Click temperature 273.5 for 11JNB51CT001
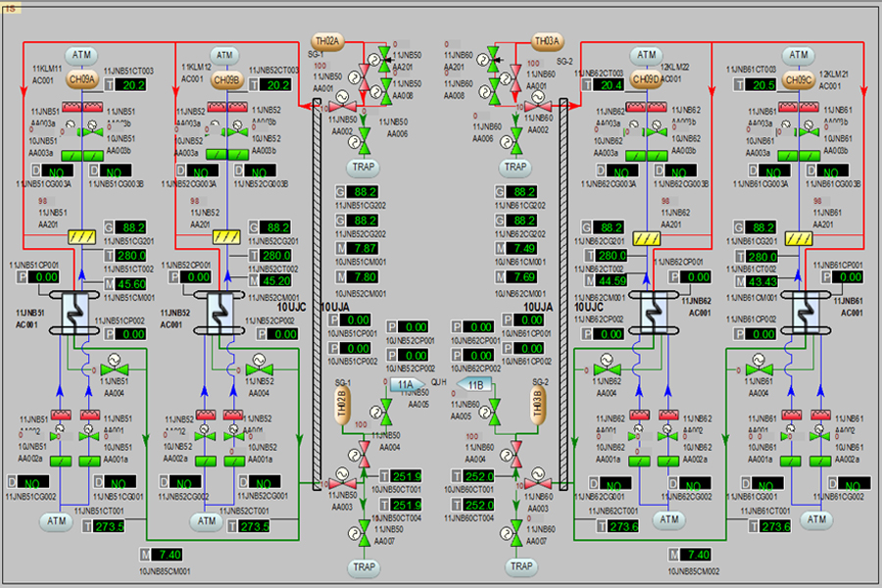Image resolution: width=882 pixels, height=588 pixels. 109,526
